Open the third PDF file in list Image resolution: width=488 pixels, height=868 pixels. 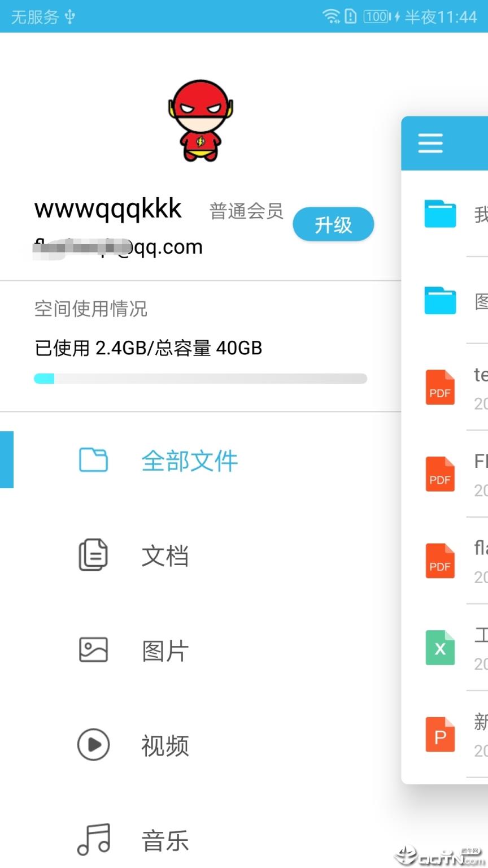440,561
